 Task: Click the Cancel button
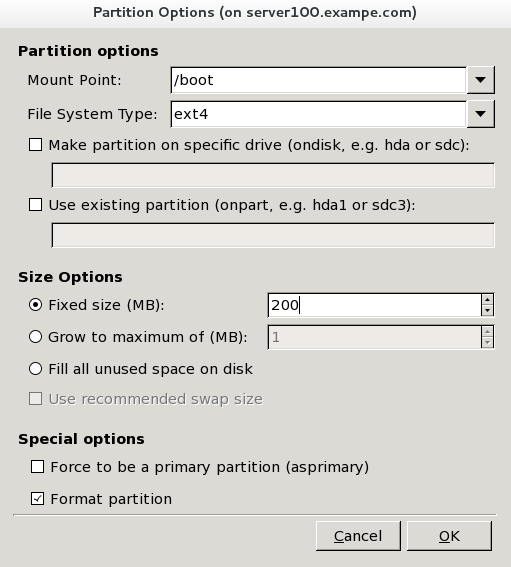pyautogui.click(x=358, y=536)
